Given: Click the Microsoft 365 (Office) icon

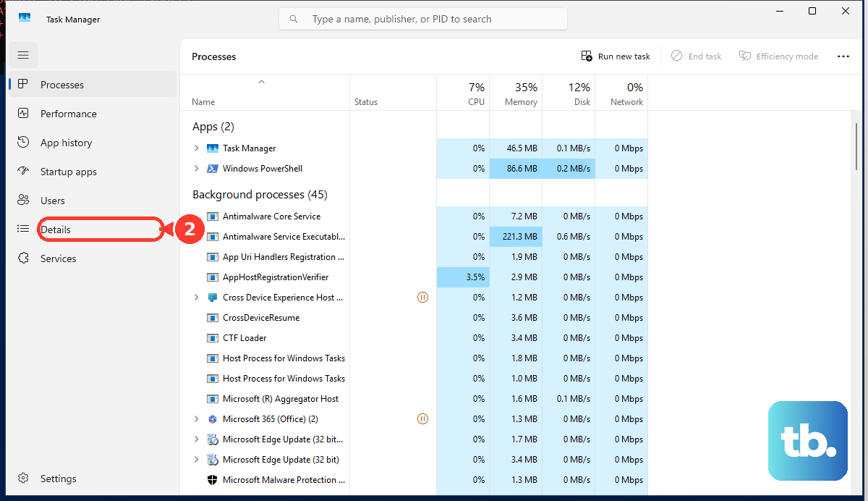Looking at the screenshot, I should coord(213,419).
